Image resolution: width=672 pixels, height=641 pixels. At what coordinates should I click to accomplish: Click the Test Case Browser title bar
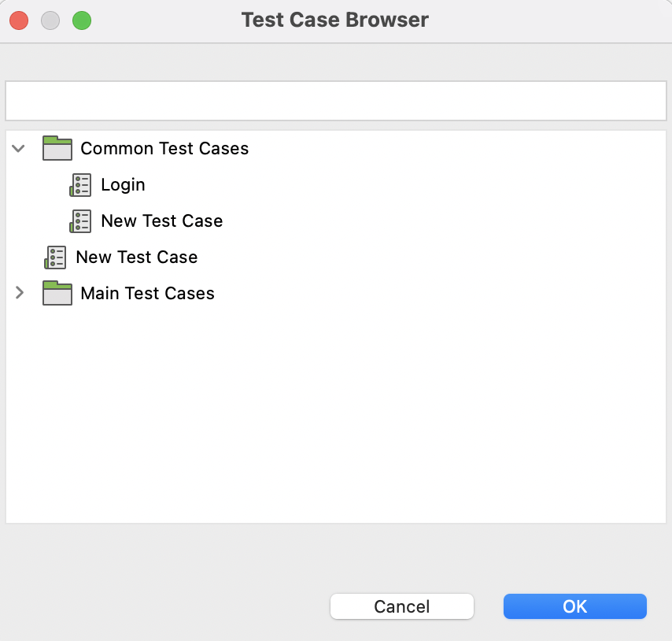pos(335,20)
